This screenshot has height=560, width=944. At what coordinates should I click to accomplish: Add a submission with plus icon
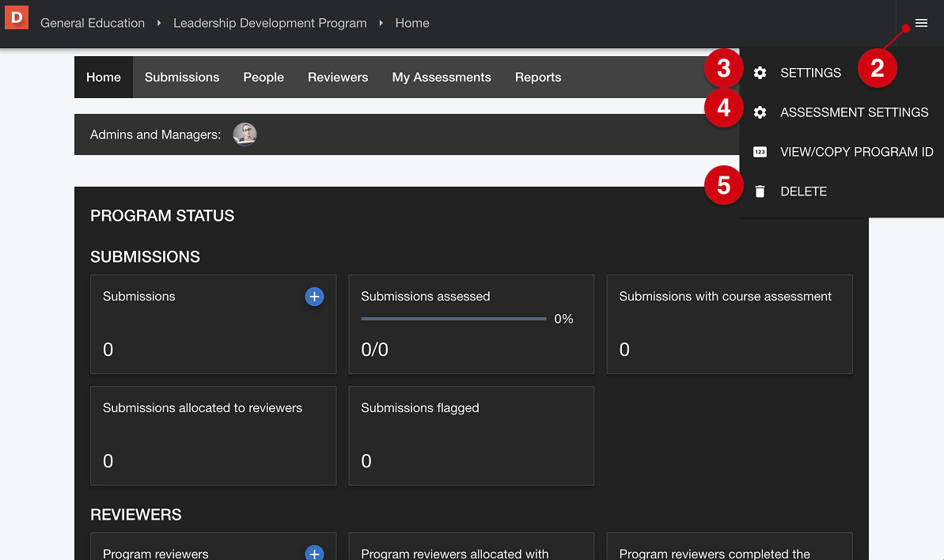point(314,297)
